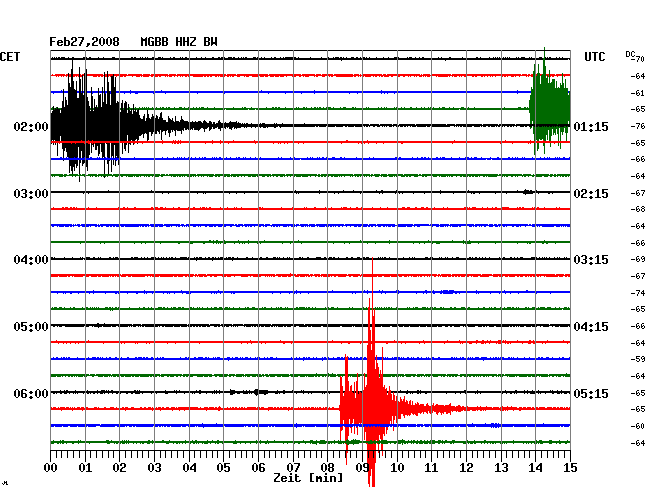Click the 01 minute tick label
Viewport: 650px width, 494px height.
[x=85, y=468]
